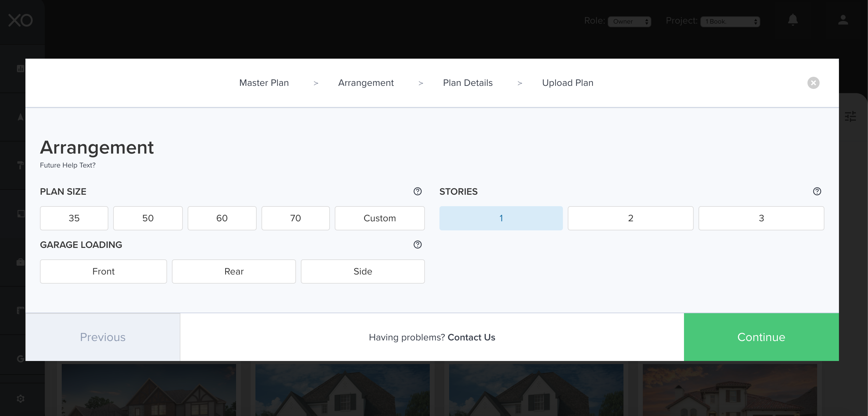This screenshot has height=416, width=868.
Task: Open the notifications bell
Action: pos(793,20)
